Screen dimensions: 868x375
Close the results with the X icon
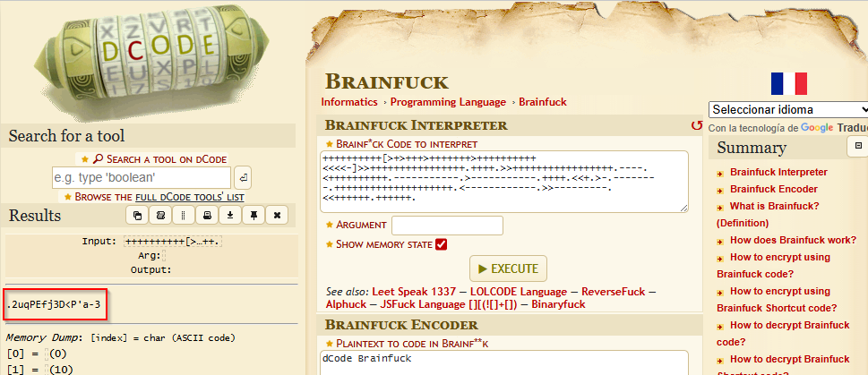click(277, 216)
